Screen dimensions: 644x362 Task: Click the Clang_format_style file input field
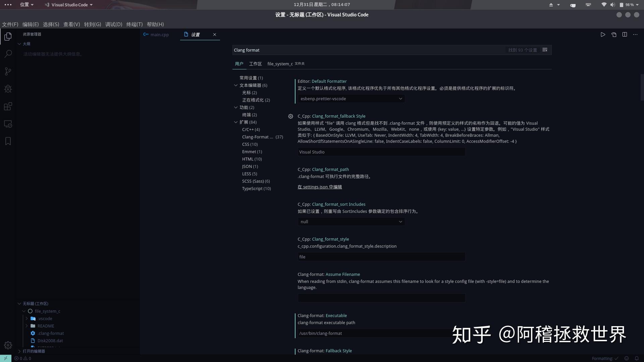pyautogui.click(x=381, y=257)
